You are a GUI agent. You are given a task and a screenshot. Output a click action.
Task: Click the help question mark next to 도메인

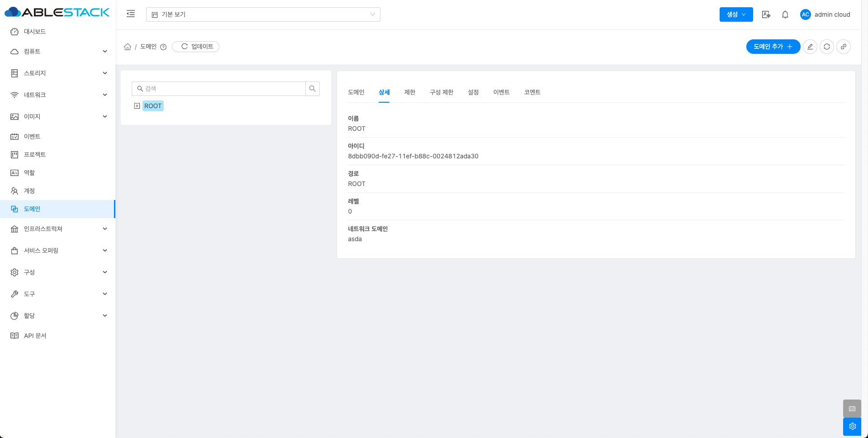tap(163, 47)
